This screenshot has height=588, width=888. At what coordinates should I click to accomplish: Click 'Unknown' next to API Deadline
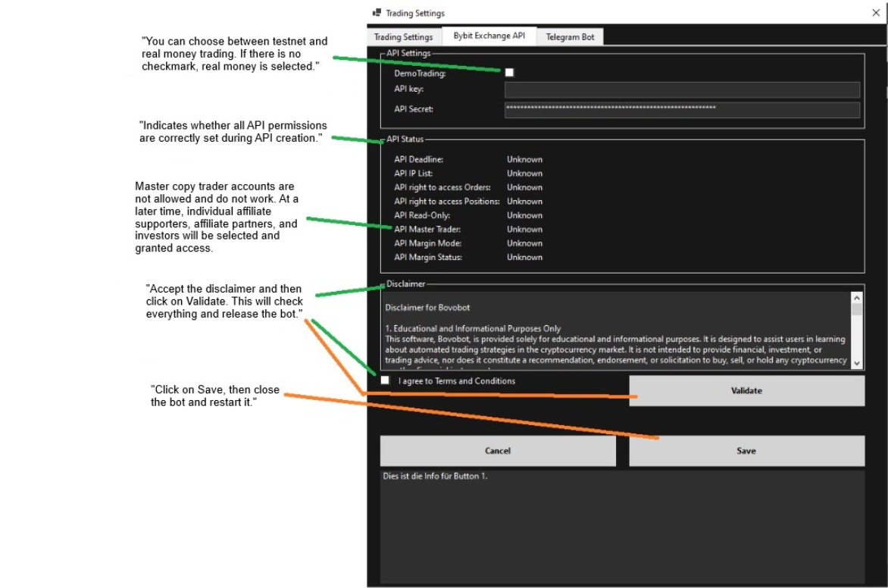coord(524,159)
